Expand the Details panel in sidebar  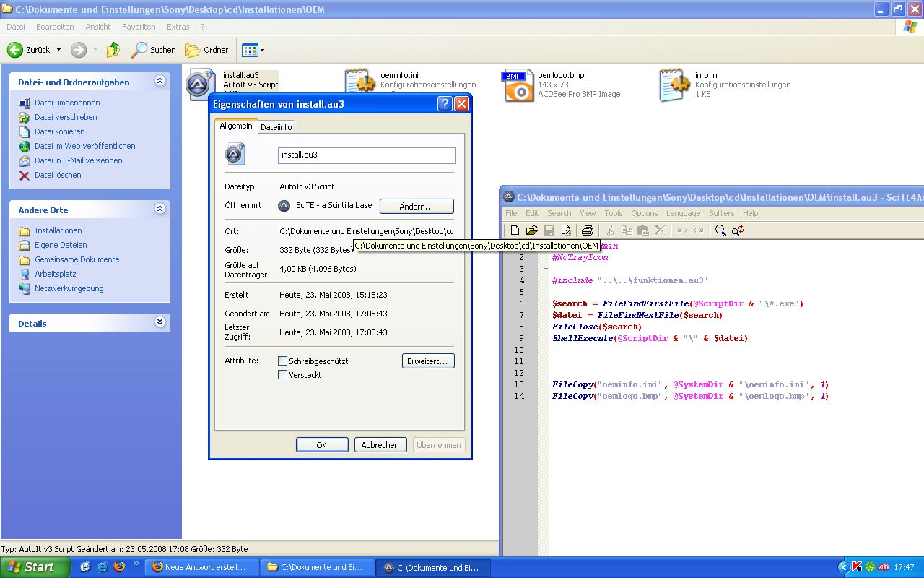[160, 323]
